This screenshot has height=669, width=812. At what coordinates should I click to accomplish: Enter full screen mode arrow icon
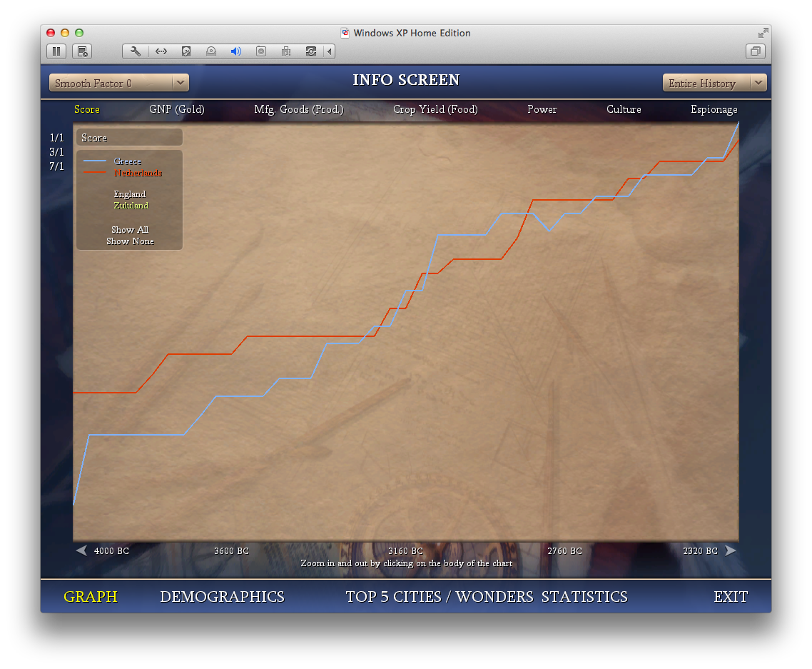763,33
